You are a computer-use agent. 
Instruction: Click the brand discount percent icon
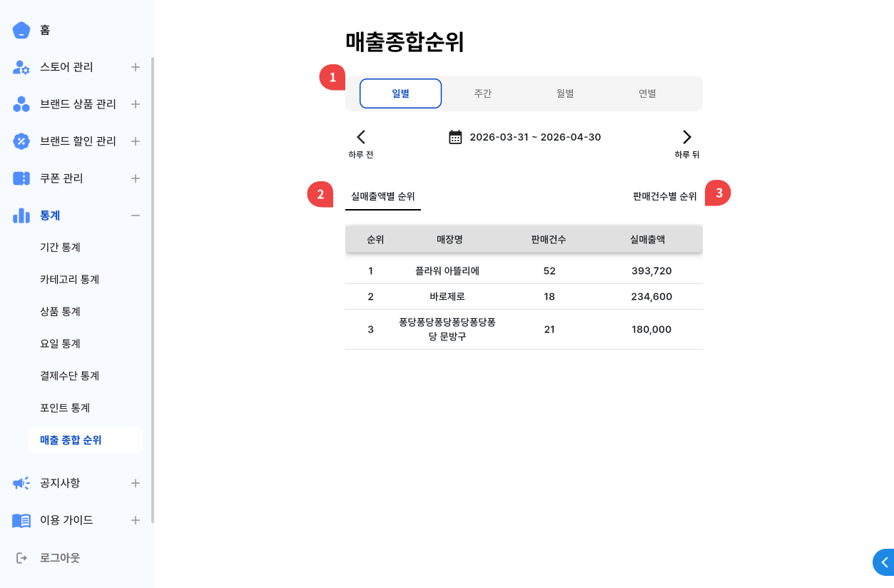click(x=21, y=141)
